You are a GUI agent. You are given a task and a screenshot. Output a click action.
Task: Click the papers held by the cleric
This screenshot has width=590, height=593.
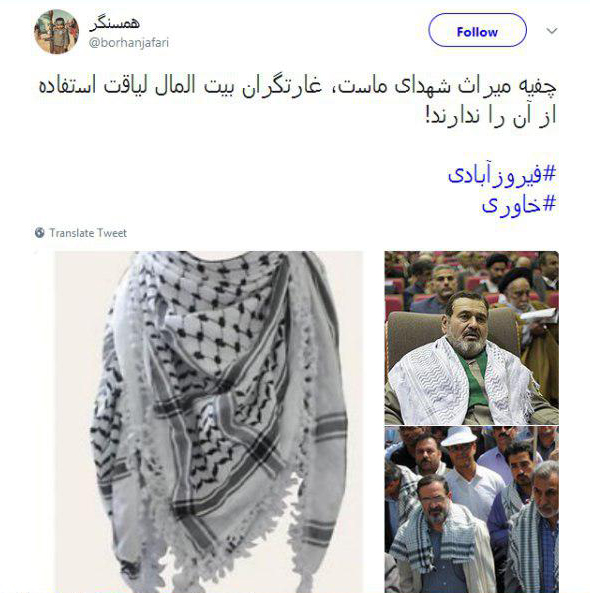tap(539, 316)
